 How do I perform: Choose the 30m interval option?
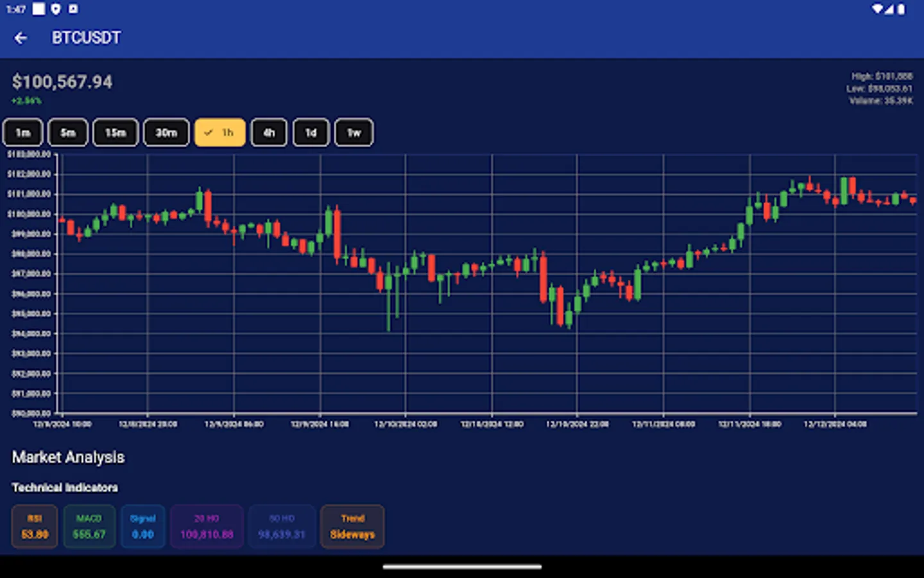coord(166,132)
